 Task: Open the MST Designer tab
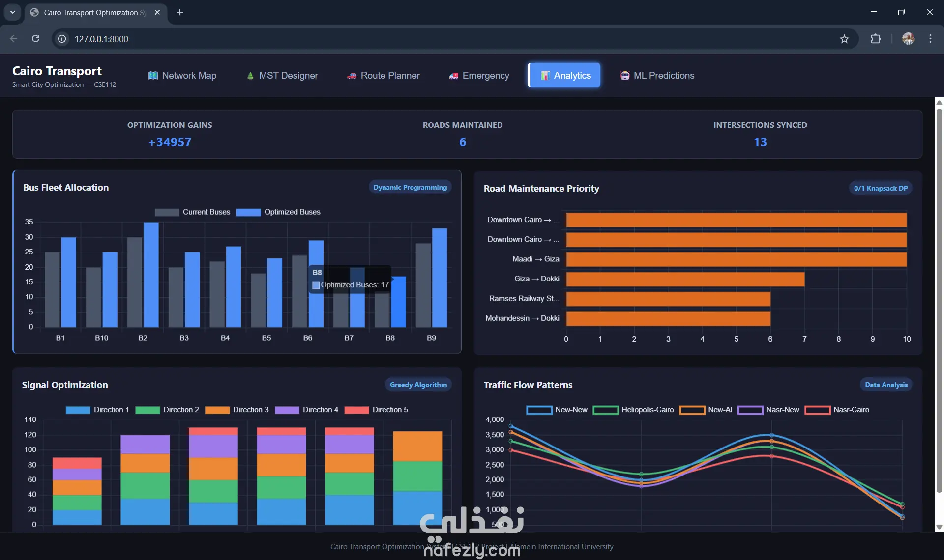[282, 75]
